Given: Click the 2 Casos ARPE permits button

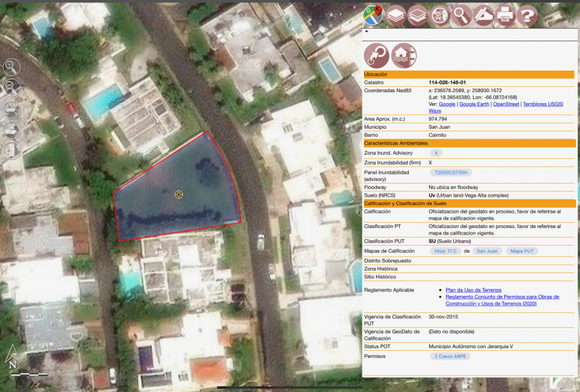Looking at the screenshot, I should click(x=449, y=356).
